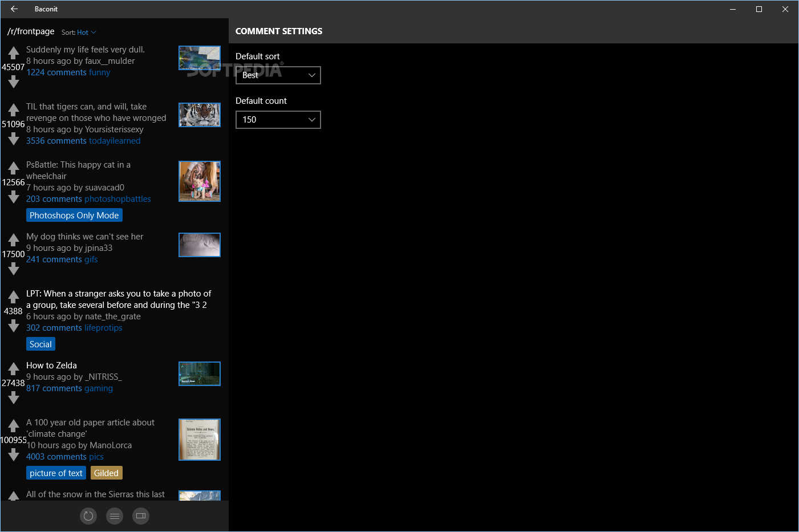Image resolution: width=799 pixels, height=532 pixels.
Task: Click the /r/frontpage subreddit header
Action: [31, 31]
